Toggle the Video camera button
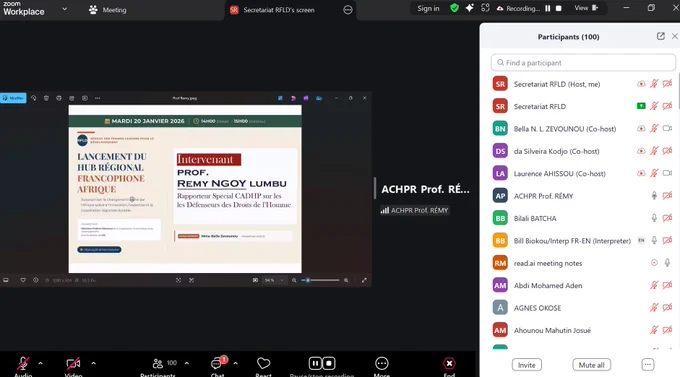The height and width of the screenshot is (377, 680). pyautogui.click(x=73, y=366)
